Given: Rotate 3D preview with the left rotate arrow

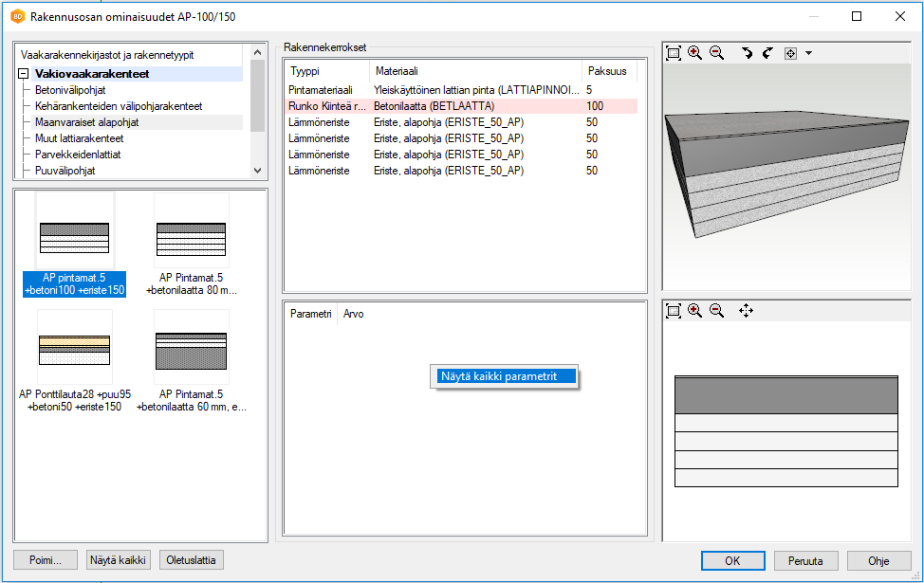Looking at the screenshot, I should [x=748, y=54].
